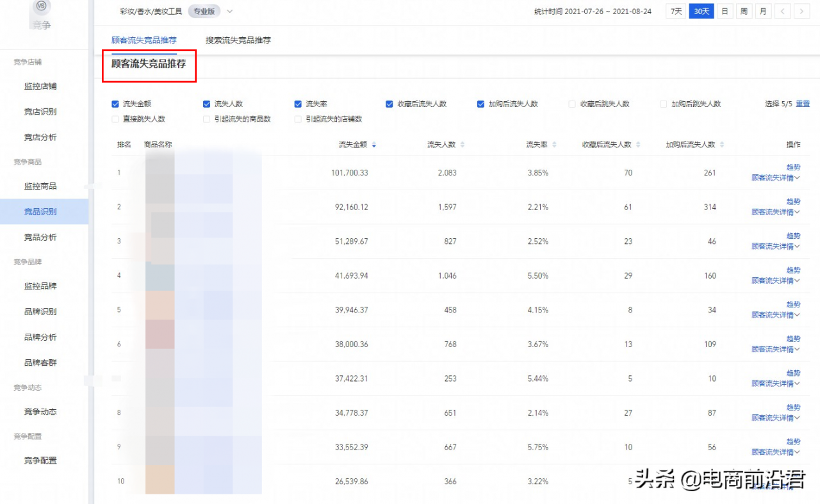Click 重置 link to reset selection
The image size is (820, 504).
tap(803, 104)
